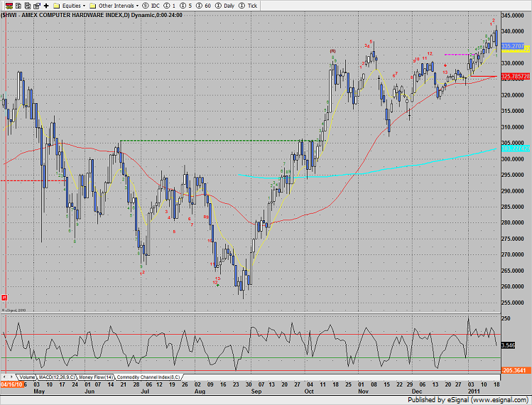Open the Equities folder dropdown

pyautogui.click(x=68, y=5)
